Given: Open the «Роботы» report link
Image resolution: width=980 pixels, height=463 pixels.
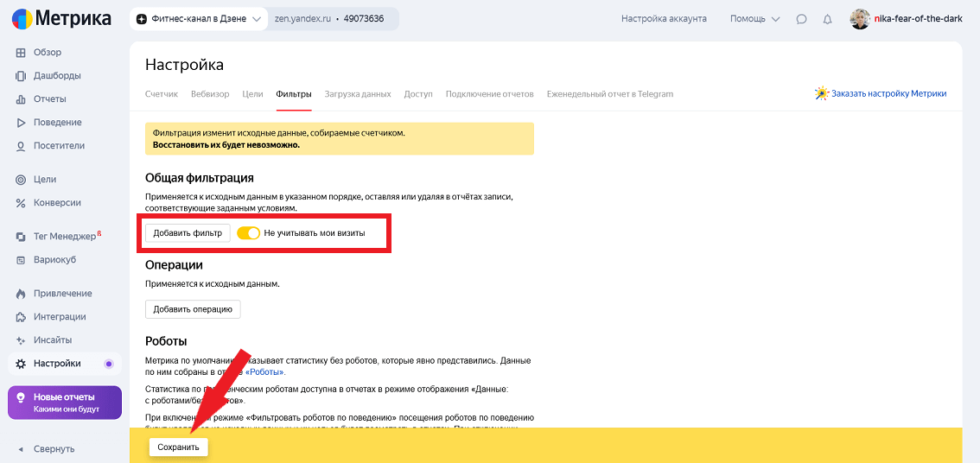Looking at the screenshot, I should 265,372.
